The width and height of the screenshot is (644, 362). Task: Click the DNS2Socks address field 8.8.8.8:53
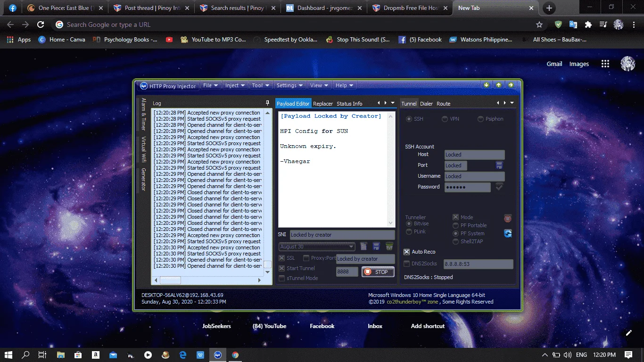coord(478,264)
